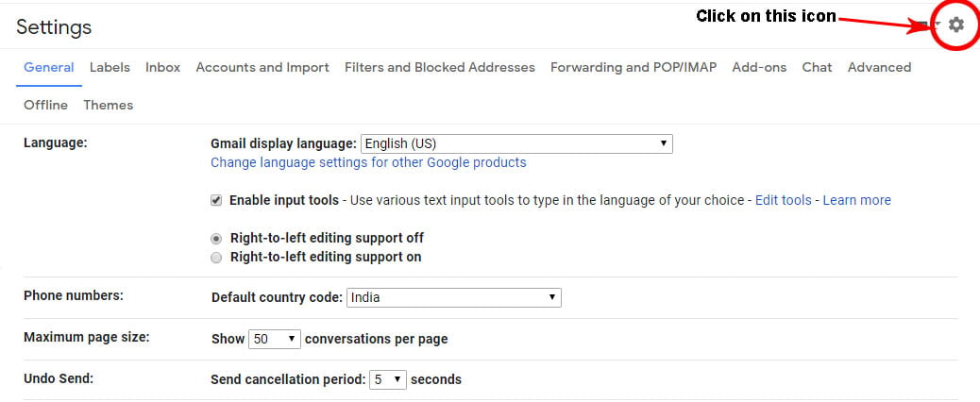980x402 pixels.
Task: Switch to the Themes tab
Action: 109,105
